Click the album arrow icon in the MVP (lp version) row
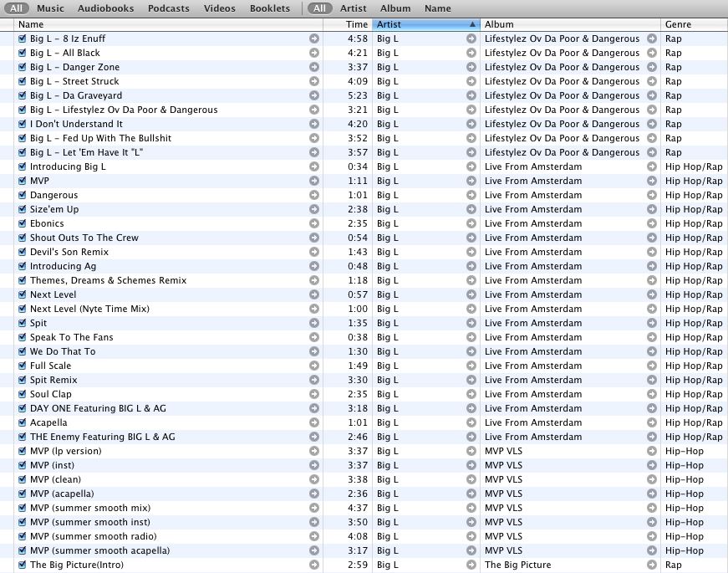Image resolution: width=728 pixels, height=573 pixels. (x=652, y=451)
